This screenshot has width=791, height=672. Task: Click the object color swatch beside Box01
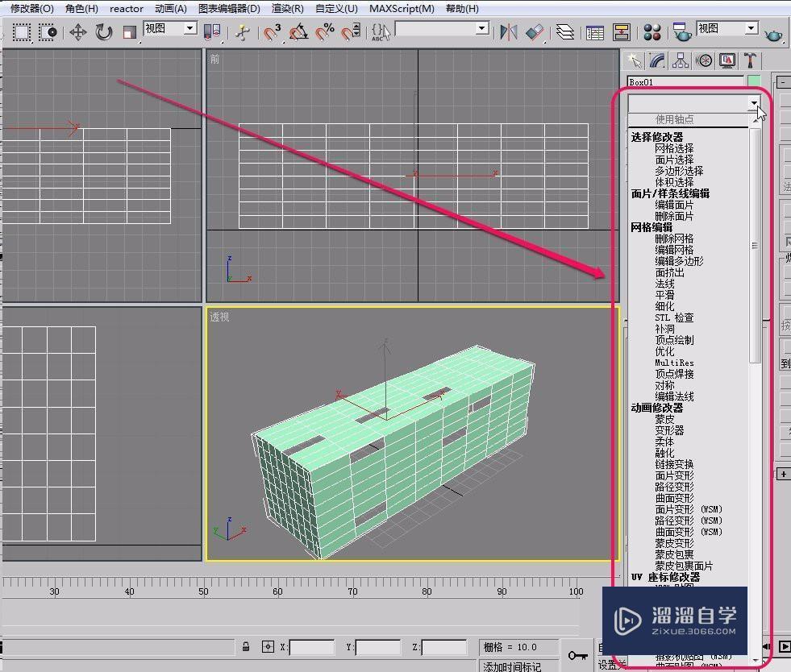754,81
